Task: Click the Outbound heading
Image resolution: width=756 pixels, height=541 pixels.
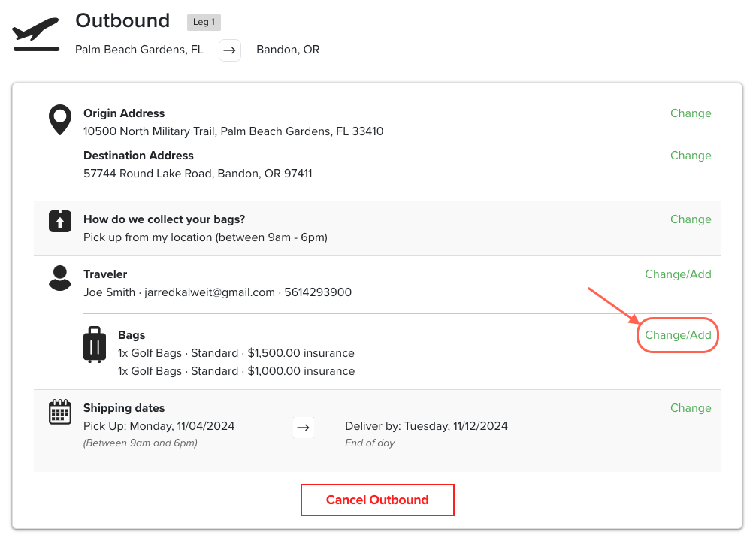Action: pos(122,21)
